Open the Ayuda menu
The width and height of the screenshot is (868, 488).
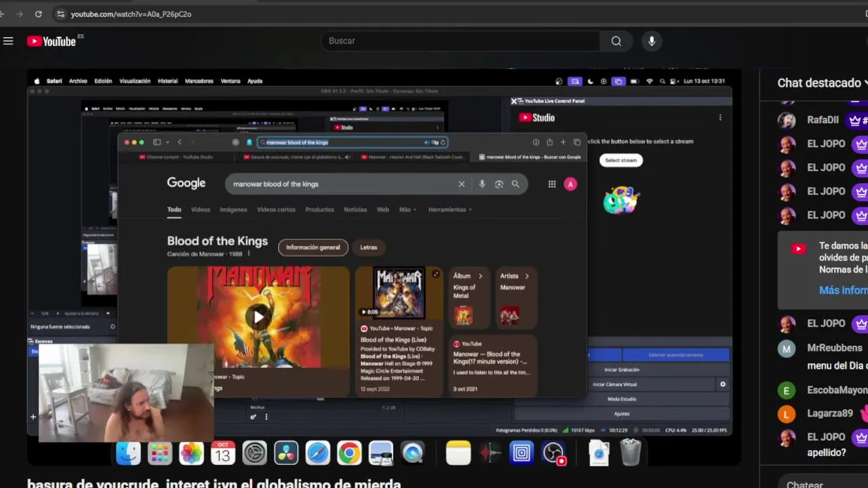(x=255, y=81)
